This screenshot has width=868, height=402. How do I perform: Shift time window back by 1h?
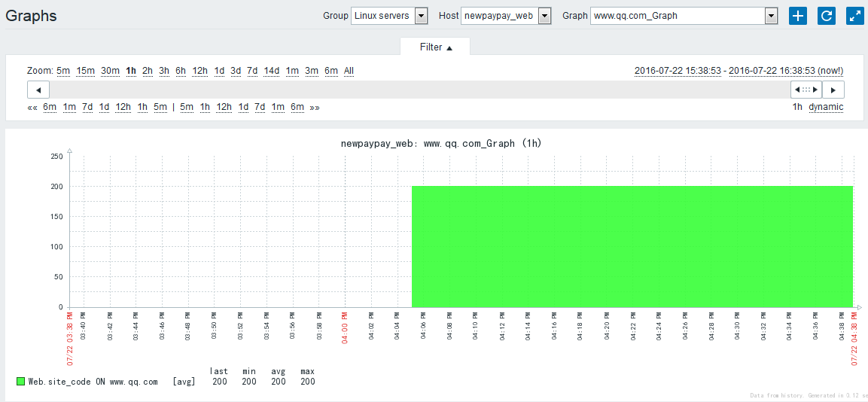click(142, 107)
